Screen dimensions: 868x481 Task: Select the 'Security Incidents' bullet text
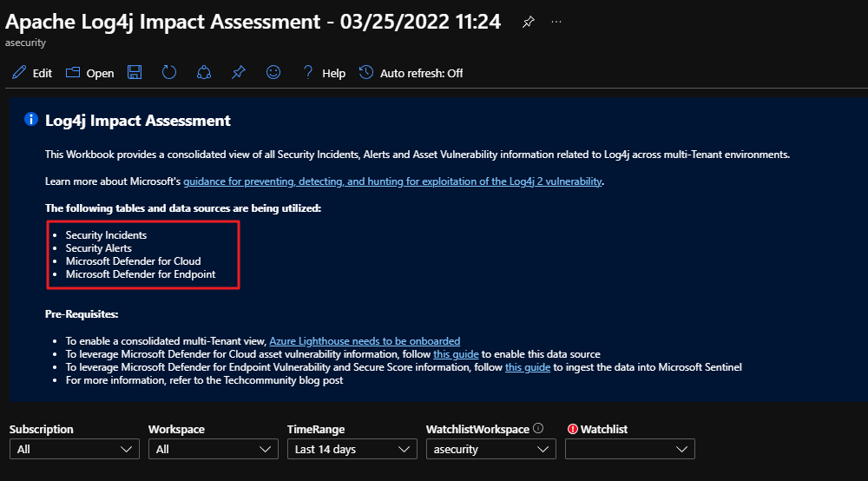click(106, 234)
